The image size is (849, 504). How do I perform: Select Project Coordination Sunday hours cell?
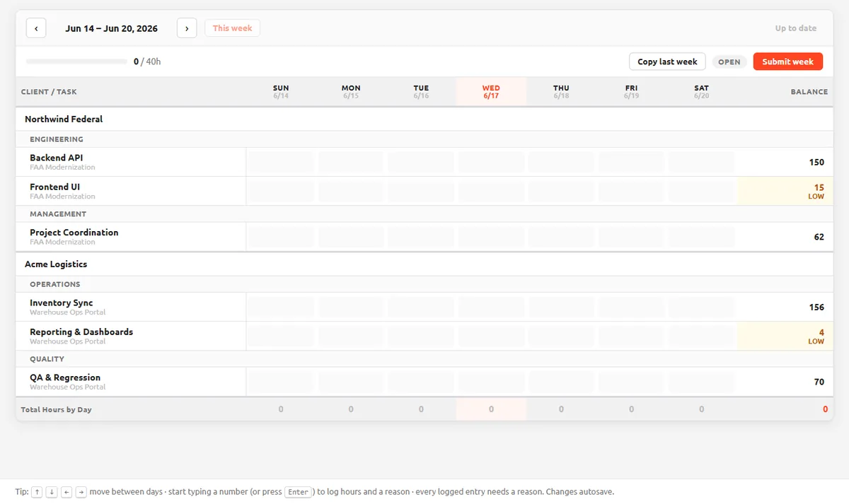point(281,237)
